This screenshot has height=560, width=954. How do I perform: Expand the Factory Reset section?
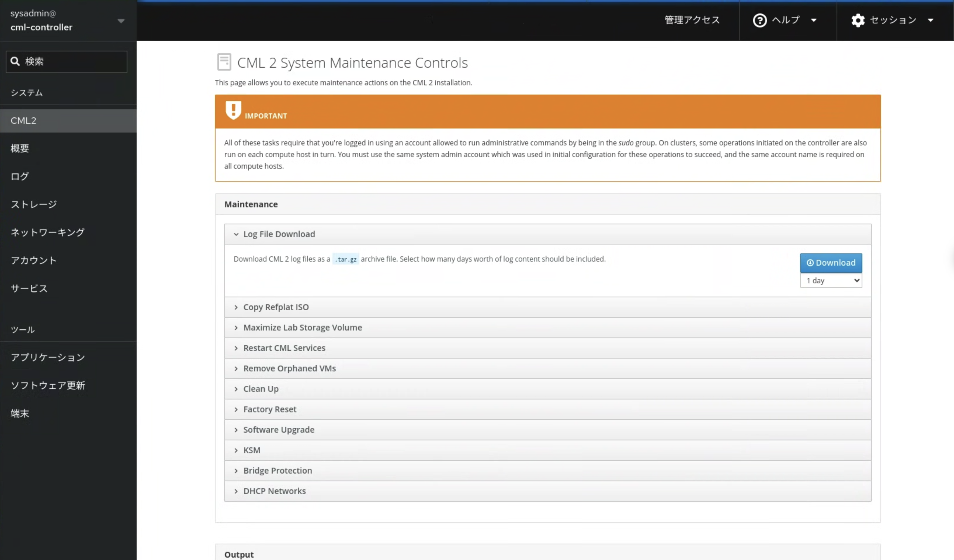[270, 409]
